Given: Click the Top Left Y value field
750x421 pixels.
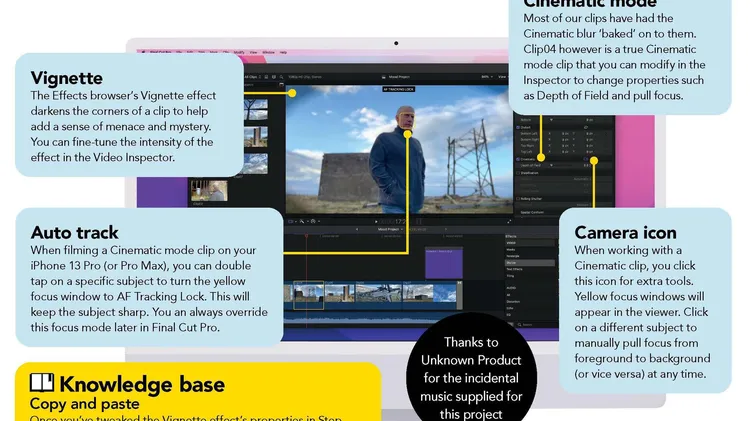Looking at the screenshot, I should (589, 152).
